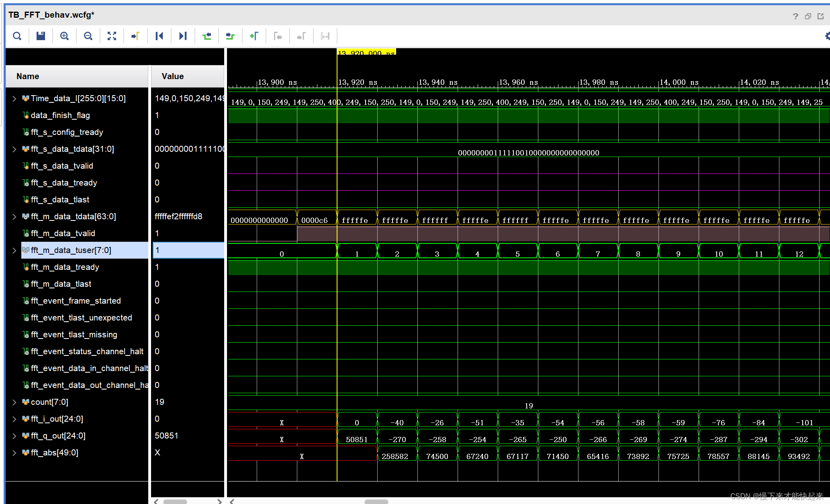
Task: Expand the Time_data_I[255:0] bus
Action: coord(14,98)
